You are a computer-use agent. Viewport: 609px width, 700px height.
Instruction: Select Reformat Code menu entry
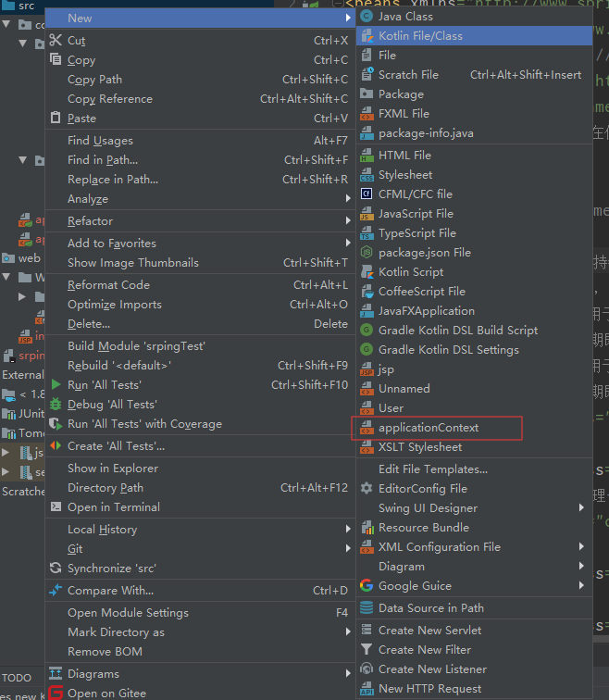click(200, 285)
